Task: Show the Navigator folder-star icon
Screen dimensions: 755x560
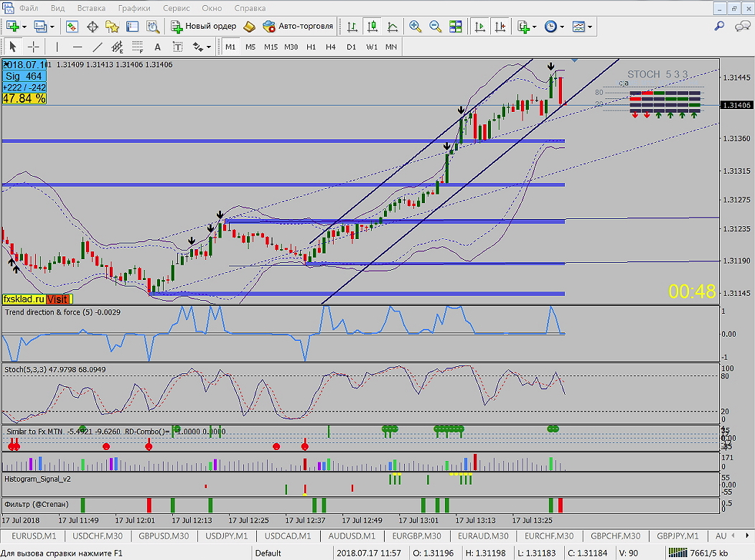Action: pyautogui.click(x=112, y=27)
